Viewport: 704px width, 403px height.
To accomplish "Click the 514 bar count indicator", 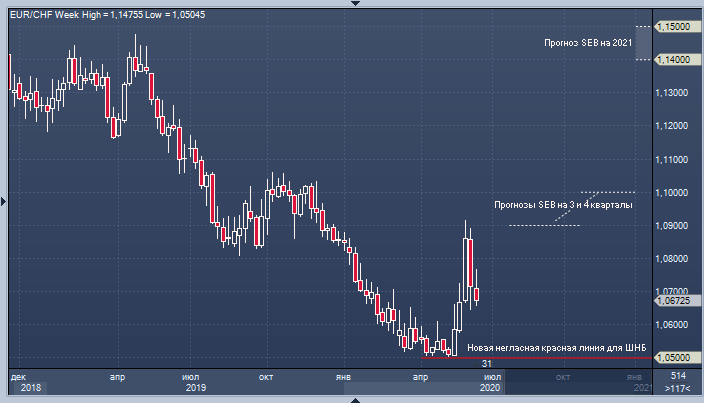I will pyautogui.click(x=678, y=375).
